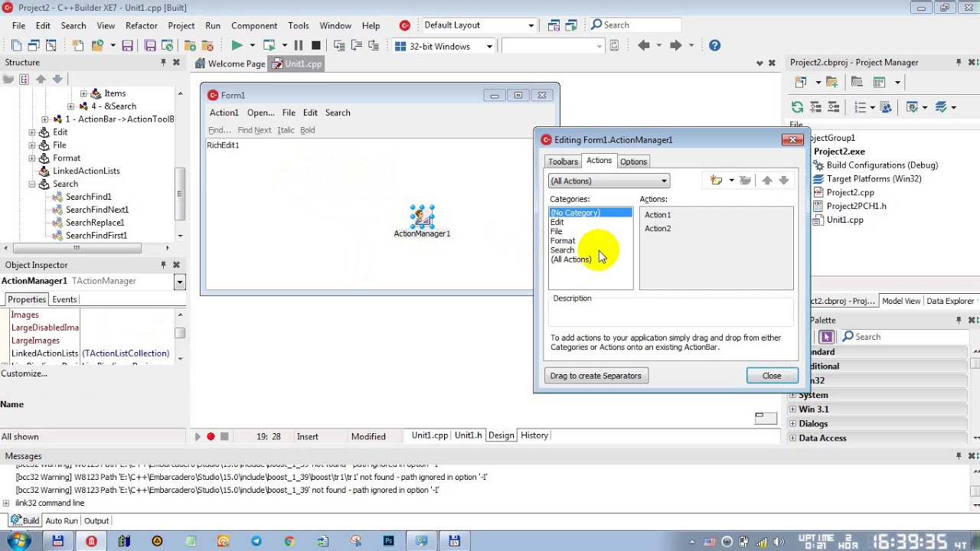Select SearchFindNext1 in Structure tree

point(97,210)
